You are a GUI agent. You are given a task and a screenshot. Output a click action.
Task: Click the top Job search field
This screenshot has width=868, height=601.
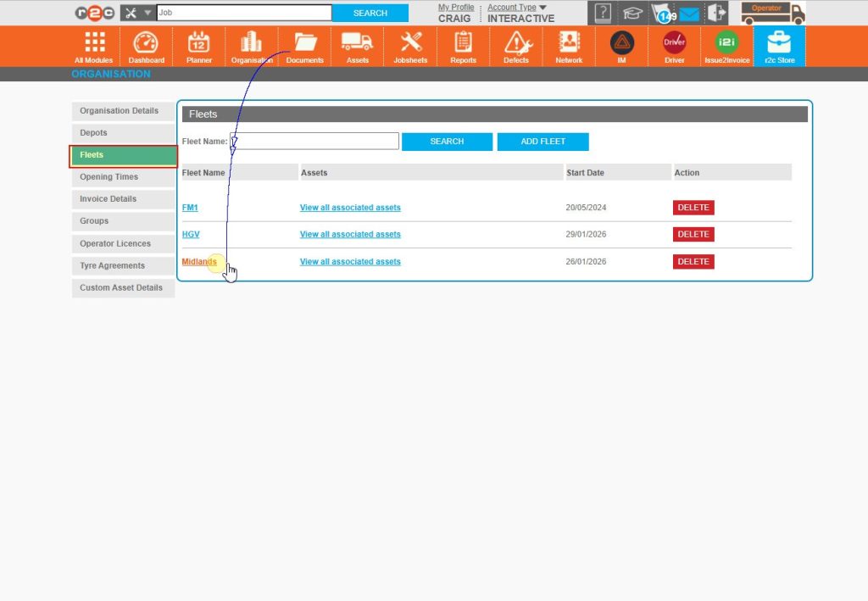(x=244, y=13)
